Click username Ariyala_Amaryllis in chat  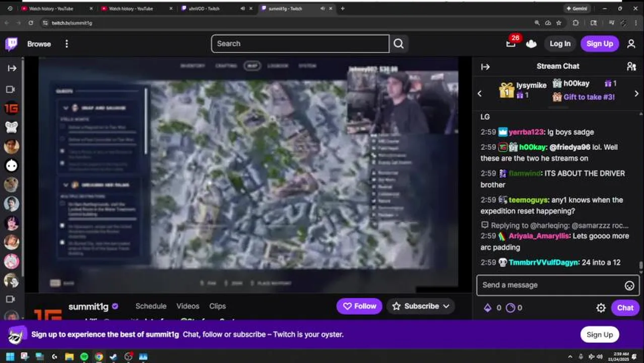(538, 236)
